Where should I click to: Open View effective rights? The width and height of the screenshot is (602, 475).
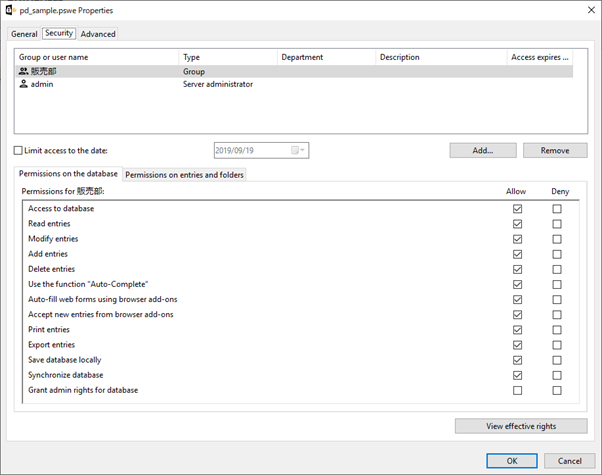coord(521,426)
